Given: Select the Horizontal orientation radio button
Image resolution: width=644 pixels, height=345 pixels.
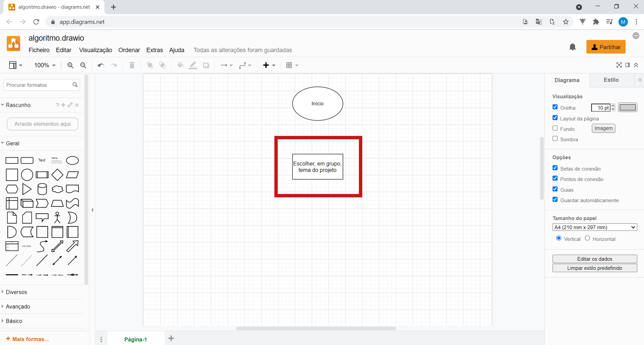Looking at the screenshot, I should coord(587,238).
